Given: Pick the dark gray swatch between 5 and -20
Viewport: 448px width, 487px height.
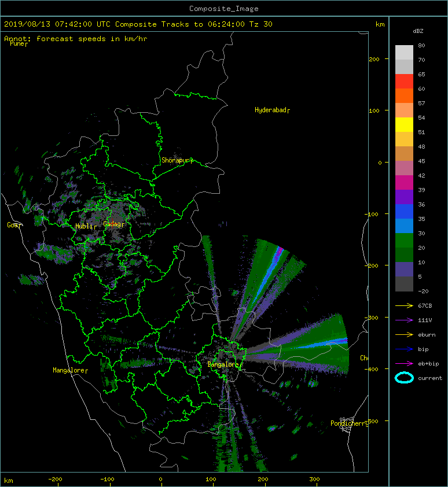Looking at the screenshot, I should [404, 284].
